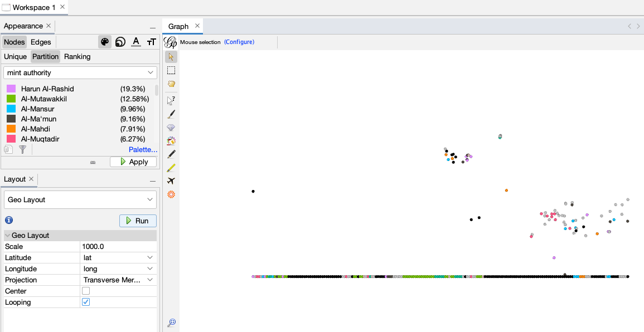Switch Appearance to Edges
The width and height of the screenshot is (644, 332).
tap(41, 42)
